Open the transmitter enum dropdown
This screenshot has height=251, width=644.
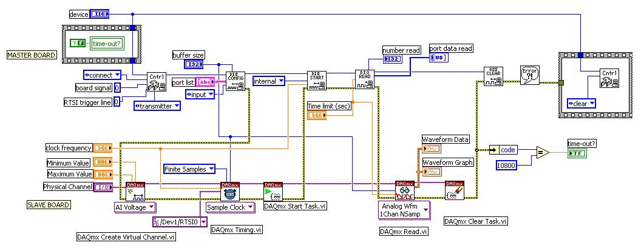point(157,105)
